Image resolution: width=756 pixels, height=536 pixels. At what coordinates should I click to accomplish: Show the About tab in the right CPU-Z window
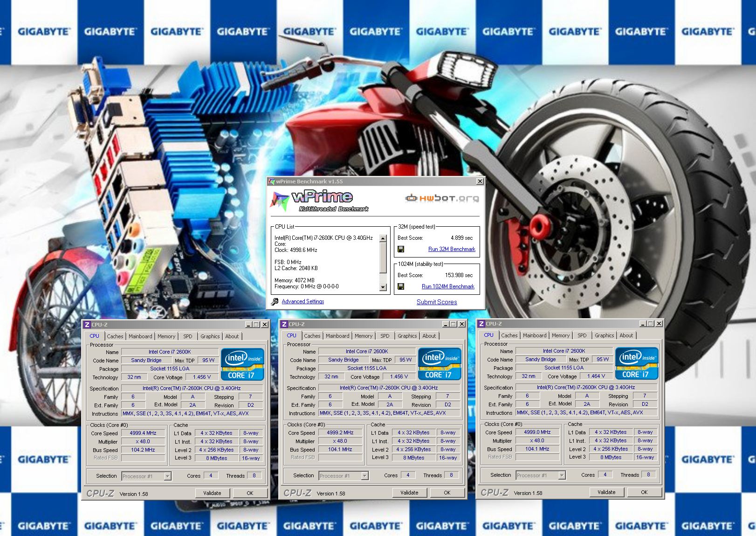tap(626, 335)
